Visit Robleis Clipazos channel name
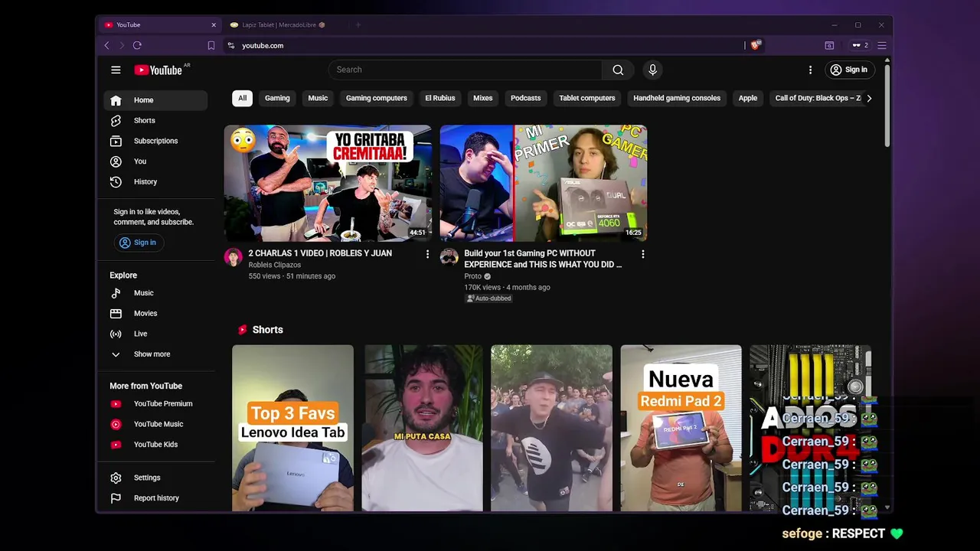980x551 pixels. click(x=275, y=265)
